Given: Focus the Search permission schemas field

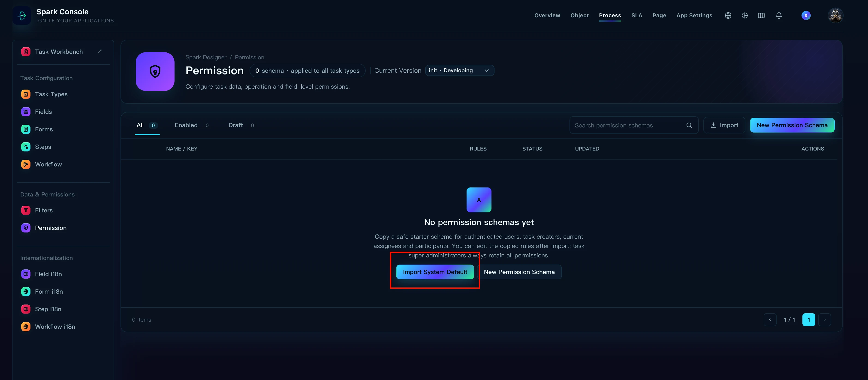Looking at the screenshot, I should pyautogui.click(x=633, y=125).
